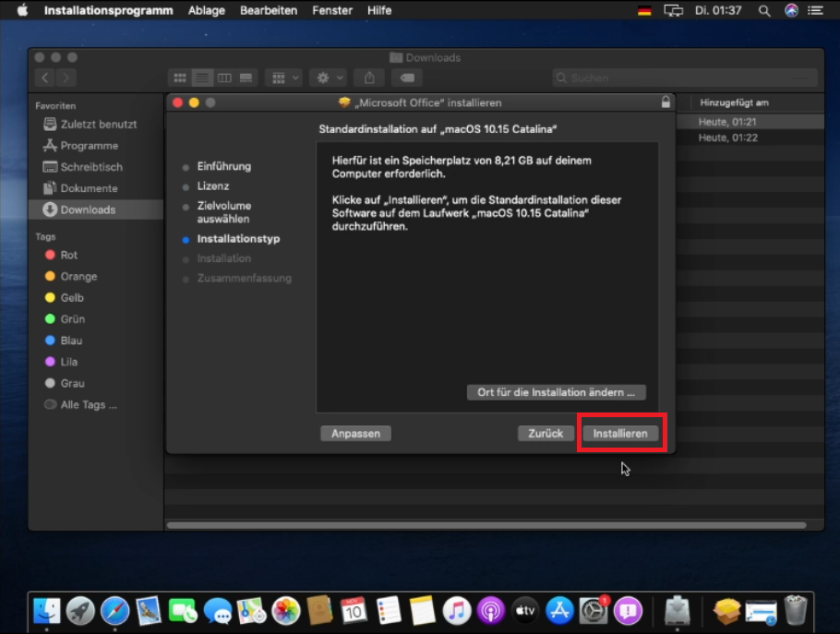Open the German input source menu
Image resolution: width=840 pixels, height=634 pixels.
click(x=644, y=10)
